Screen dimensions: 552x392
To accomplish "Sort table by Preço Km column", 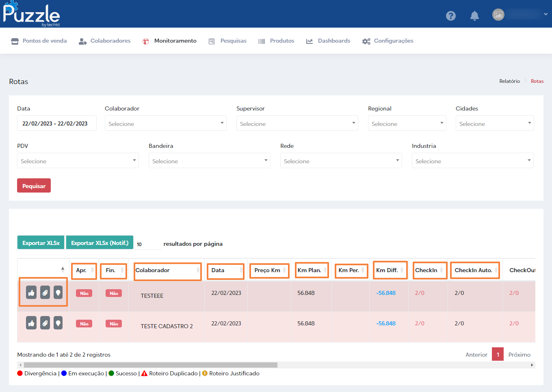I will (269, 270).
